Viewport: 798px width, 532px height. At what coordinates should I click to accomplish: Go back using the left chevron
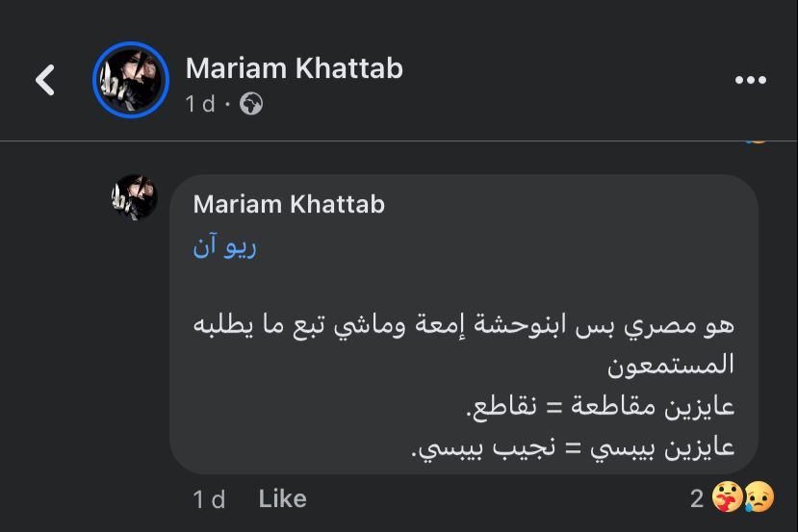click(45, 80)
